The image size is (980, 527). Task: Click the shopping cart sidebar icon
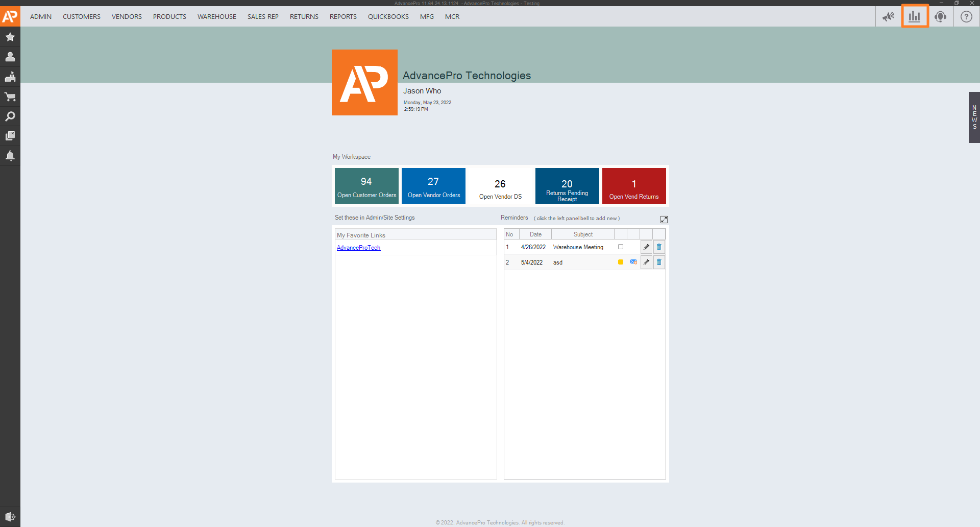tap(10, 97)
